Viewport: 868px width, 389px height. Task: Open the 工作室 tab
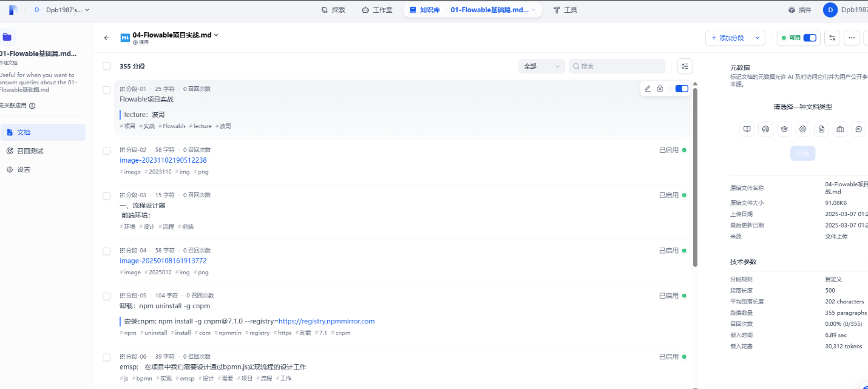(x=376, y=10)
